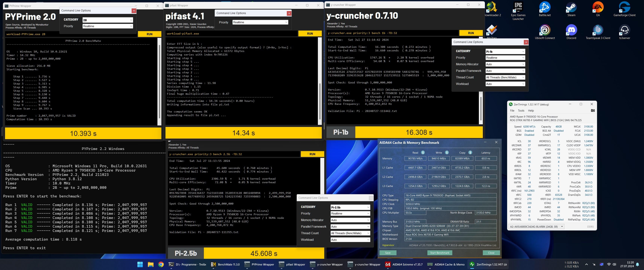Click Google Chrome icon in taskbar
The height and width of the screenshot is (270, 644).
[161, 264]
